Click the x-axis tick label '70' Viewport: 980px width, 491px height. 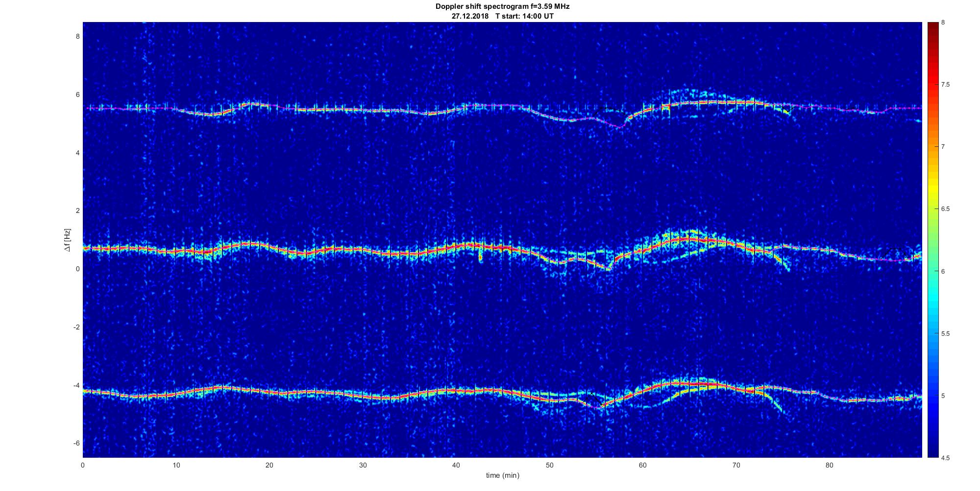[736, 465]
